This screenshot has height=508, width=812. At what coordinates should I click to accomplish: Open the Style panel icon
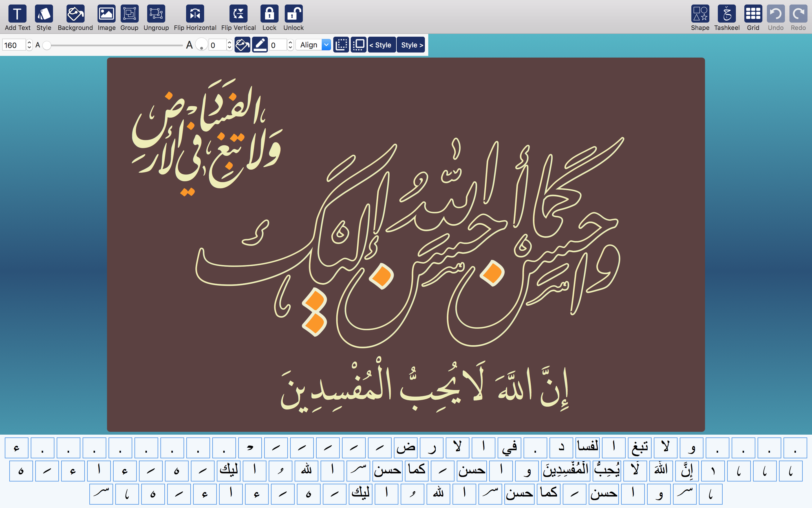44,18
